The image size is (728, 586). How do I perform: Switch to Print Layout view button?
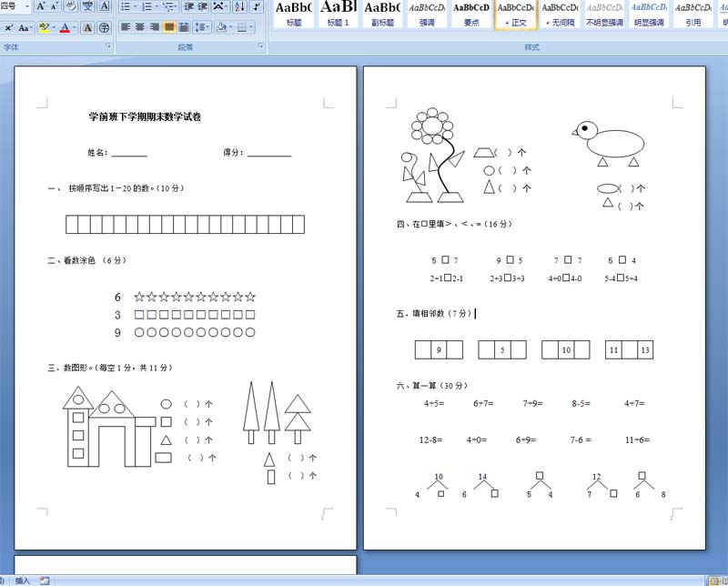pyautogui.click(x=713, y=581)
